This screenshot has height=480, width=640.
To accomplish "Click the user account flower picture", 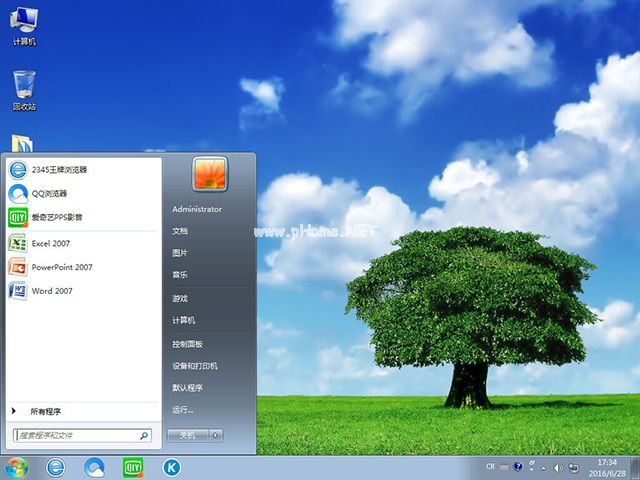I will pyautogui.click(x=210, y=174).
